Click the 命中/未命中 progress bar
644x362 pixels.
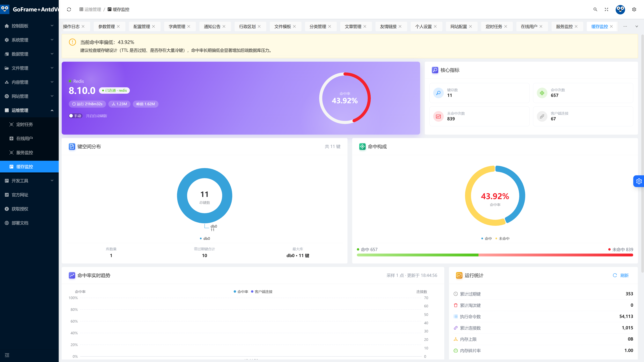point(495,255)
